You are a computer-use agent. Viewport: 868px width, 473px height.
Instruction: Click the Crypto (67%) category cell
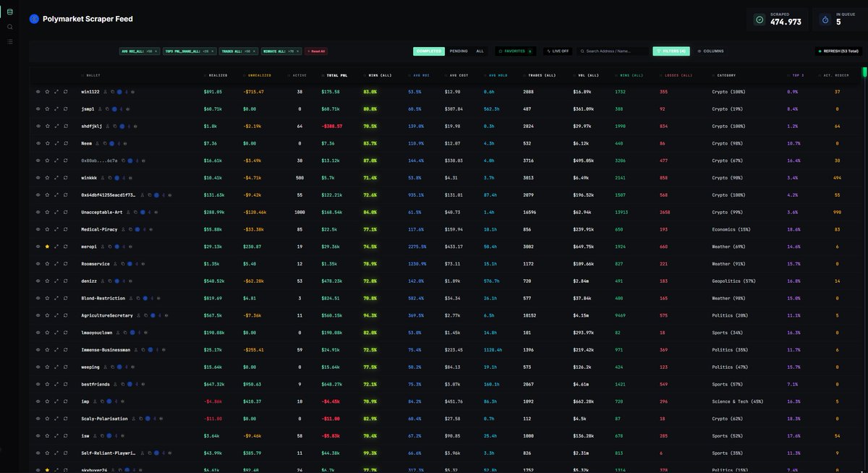(x=728, y=161)
